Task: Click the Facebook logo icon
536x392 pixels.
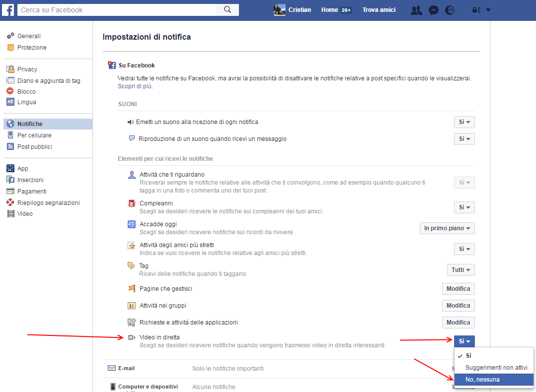Action: (8, 10)
